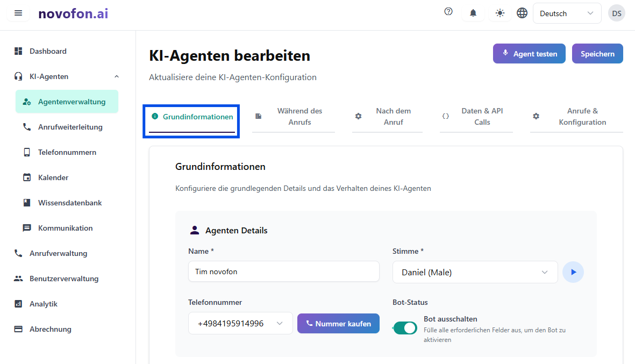The image size is (635, 364).
Task: Open the DS user avatar menu
Action: point(616,13)
